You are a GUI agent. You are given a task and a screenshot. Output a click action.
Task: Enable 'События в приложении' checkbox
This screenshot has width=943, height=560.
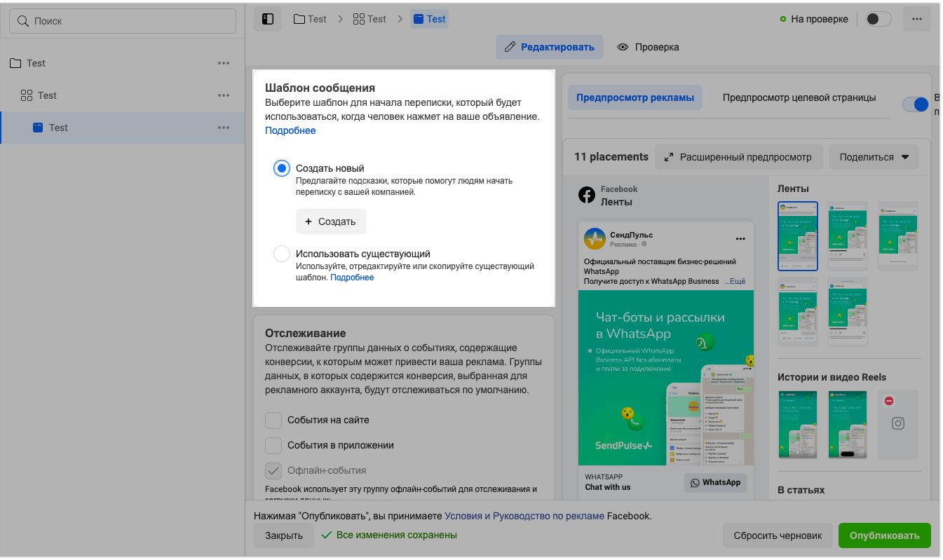click(273, 445)
